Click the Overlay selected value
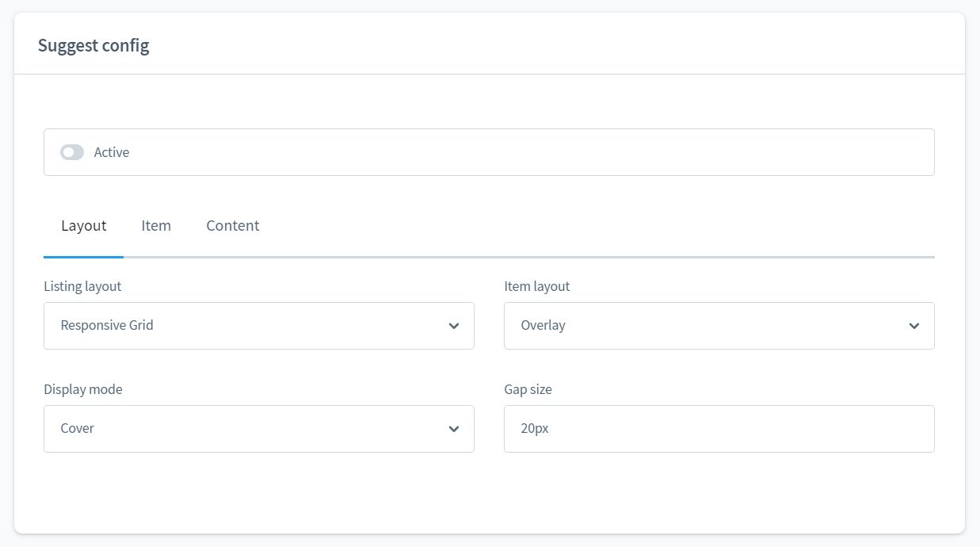This screenshot has height=547, width=980. [543, 325]
